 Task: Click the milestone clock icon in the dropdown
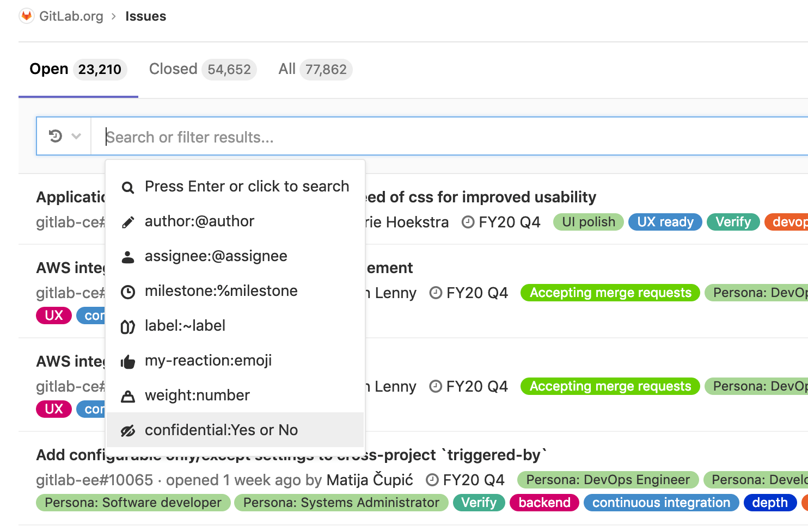(127, 291)
